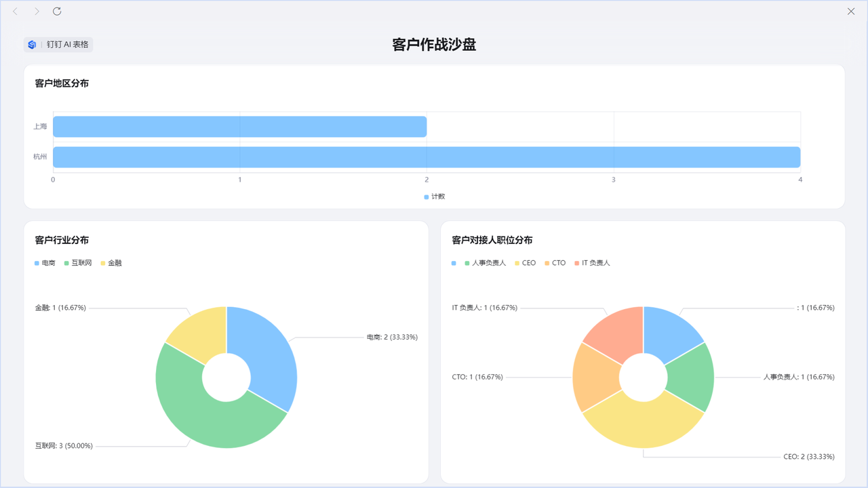The height and width of the screenshot is (488, 868).
Task: Toggle the IT 负责人 legend item
Action: click(x=591, y=263)
